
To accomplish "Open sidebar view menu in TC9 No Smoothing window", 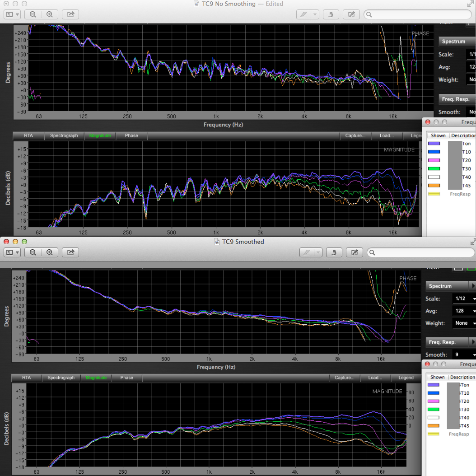I will [x=12, y=14].
